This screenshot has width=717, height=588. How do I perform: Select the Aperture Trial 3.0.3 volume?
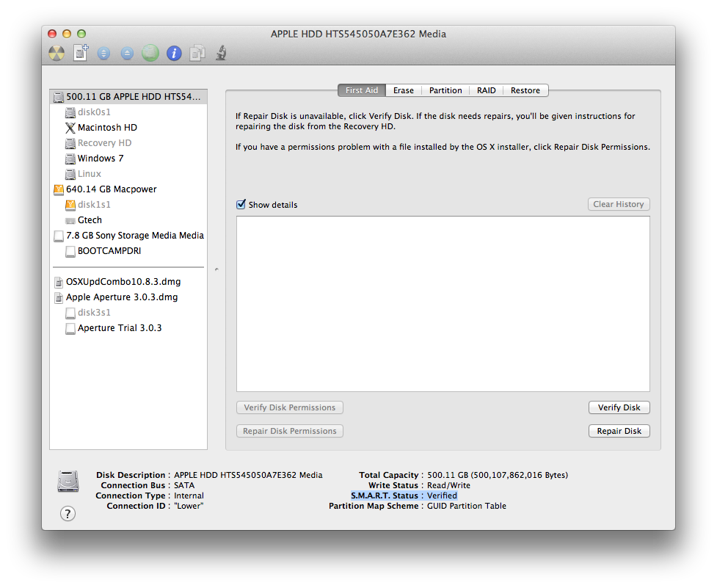click(x=128, y=328)
